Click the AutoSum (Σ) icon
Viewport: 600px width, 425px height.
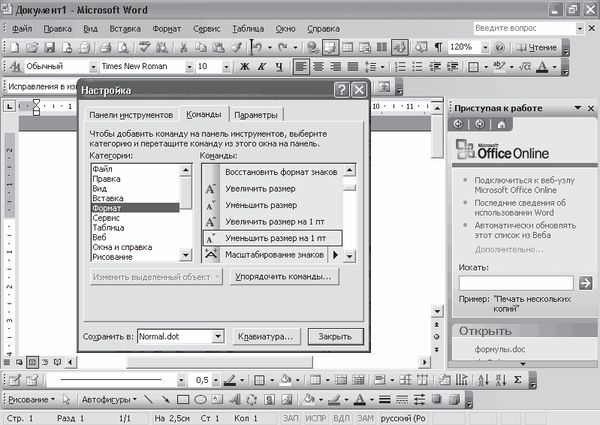point(516,380)
